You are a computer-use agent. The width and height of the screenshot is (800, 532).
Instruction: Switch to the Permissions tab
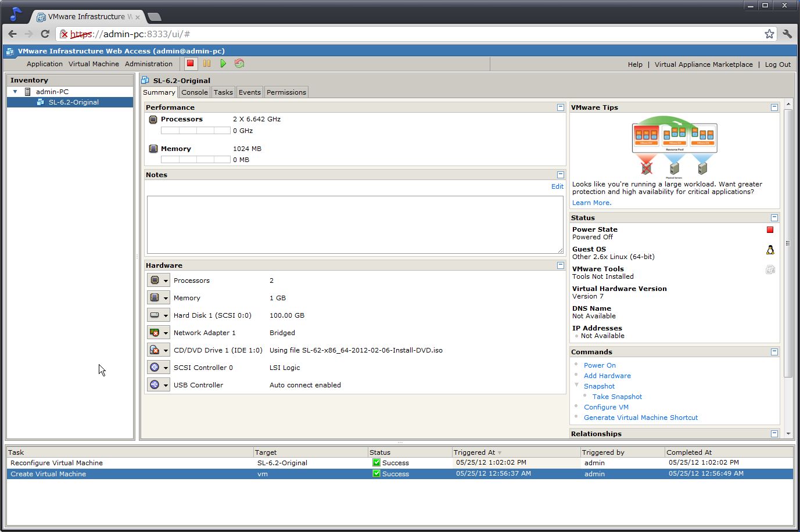[x=286, y=92]
